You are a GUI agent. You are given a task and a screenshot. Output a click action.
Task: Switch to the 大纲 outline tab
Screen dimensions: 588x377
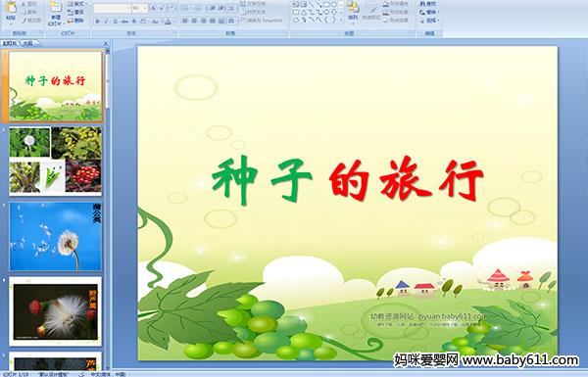click(x=28, y=43)
